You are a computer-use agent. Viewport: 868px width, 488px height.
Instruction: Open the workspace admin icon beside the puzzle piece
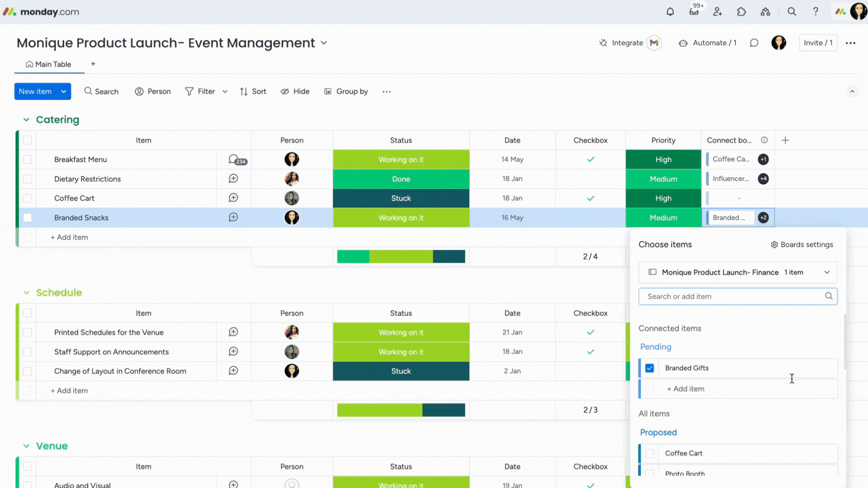[x=765, y=12]
